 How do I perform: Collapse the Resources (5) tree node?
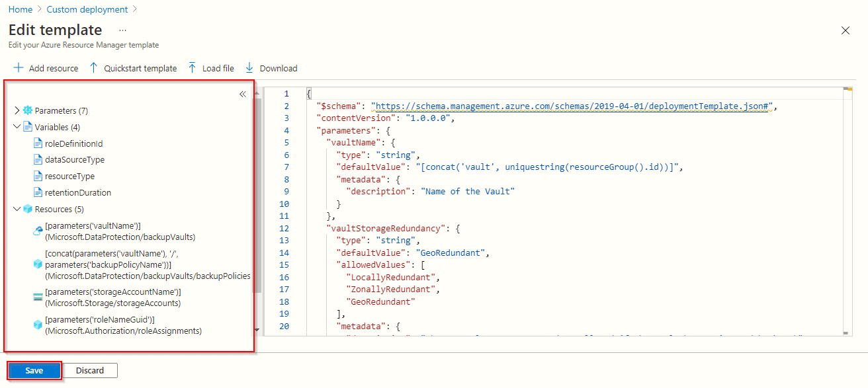coord(17,209)
